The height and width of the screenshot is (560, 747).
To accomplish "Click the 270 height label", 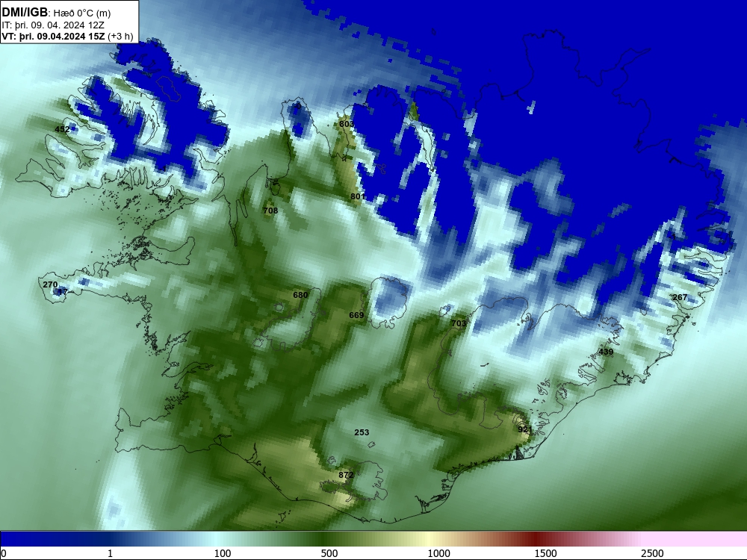I will coord(50,284).
